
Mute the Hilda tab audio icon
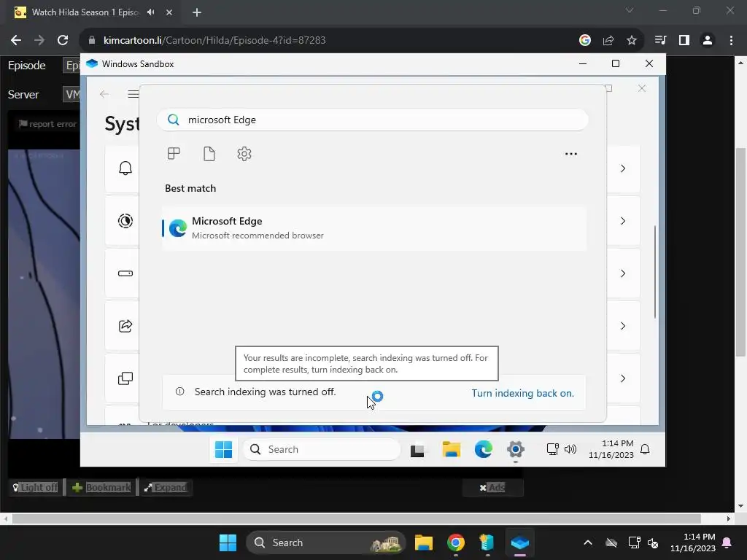[151, 12]
